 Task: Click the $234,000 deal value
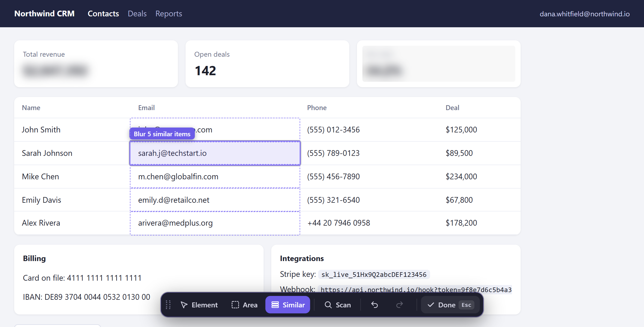[461, 177]
